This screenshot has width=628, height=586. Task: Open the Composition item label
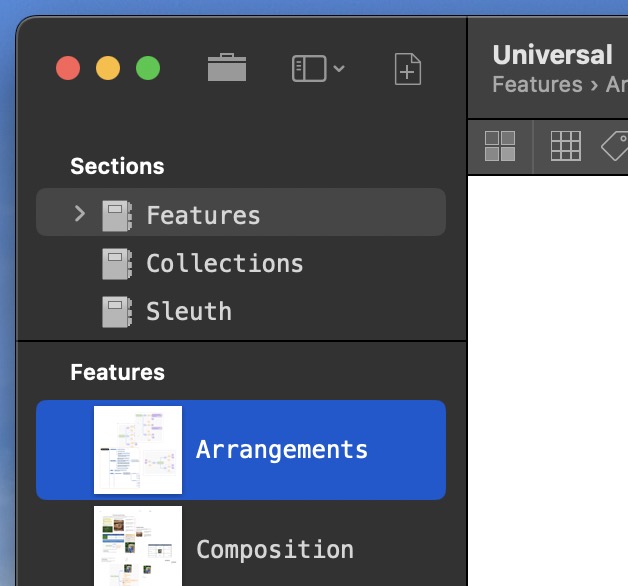tap(274, 549)
